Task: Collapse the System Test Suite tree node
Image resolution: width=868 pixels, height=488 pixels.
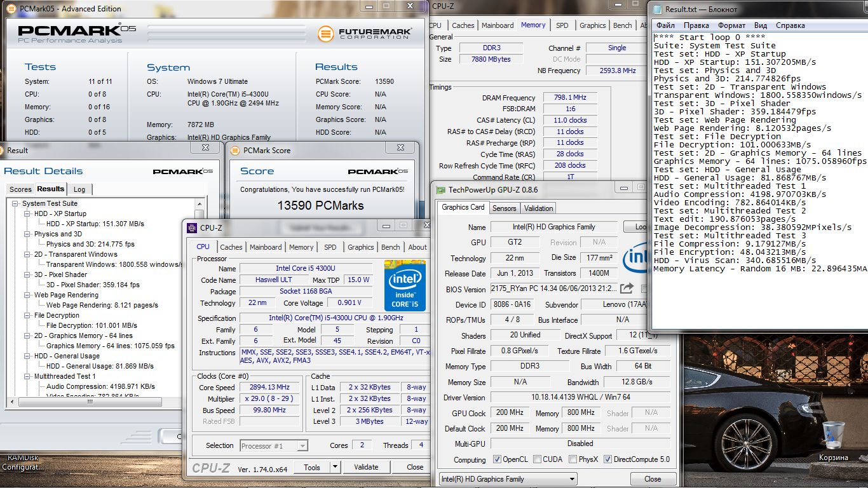Action: coord(16,204)
